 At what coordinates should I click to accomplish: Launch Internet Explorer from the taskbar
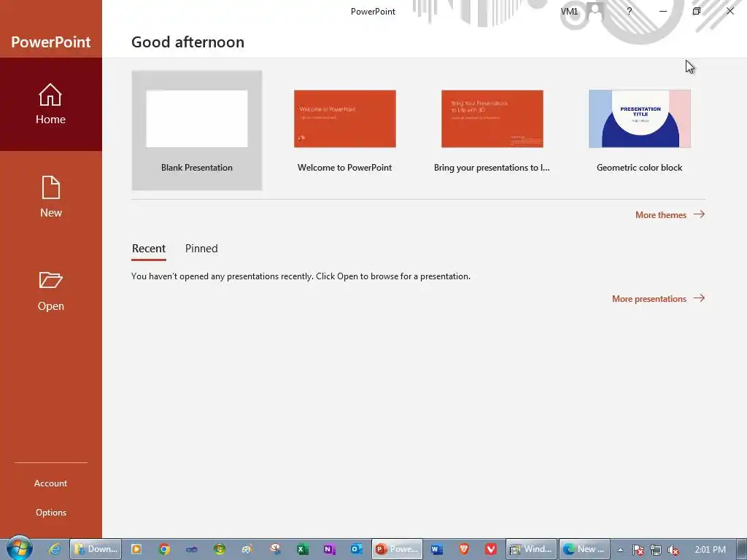(55, 549)
